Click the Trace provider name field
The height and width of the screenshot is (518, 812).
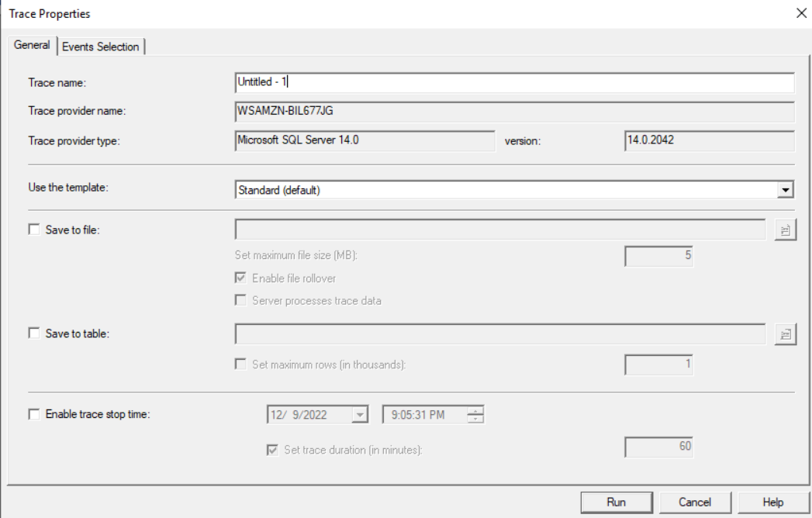click(x=514, y=112)
